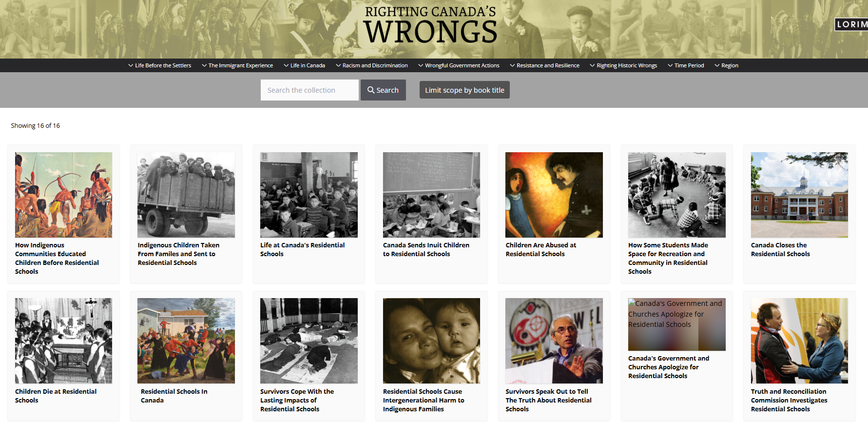This screenshot has height=423, width=868.
Task: Click Limit scope by book title button
Action: (464, 90)
